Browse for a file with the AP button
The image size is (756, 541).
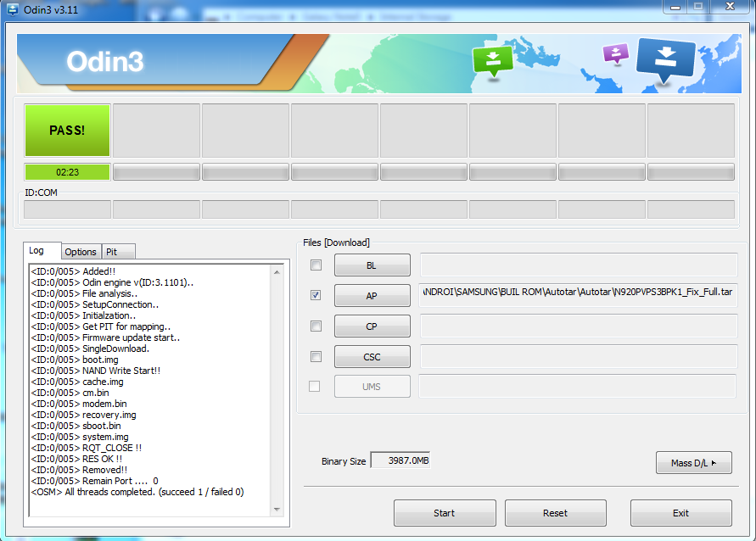372,295
